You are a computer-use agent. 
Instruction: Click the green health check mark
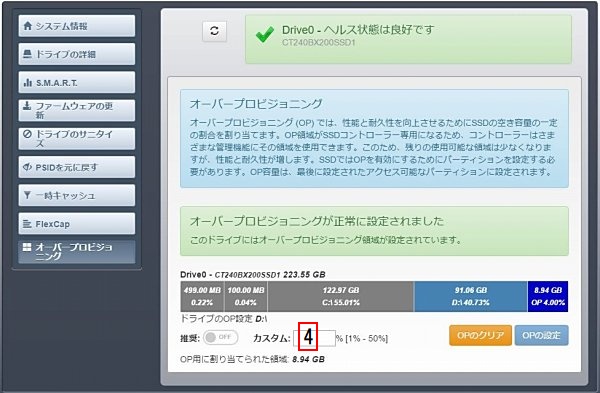265,34
